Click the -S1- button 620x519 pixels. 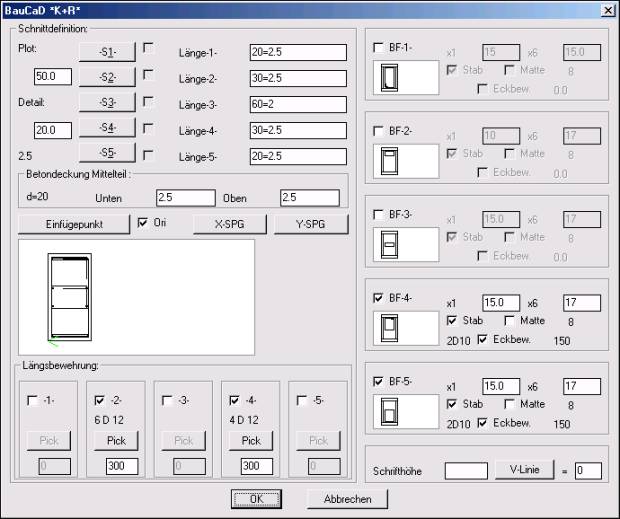[107, 52]
